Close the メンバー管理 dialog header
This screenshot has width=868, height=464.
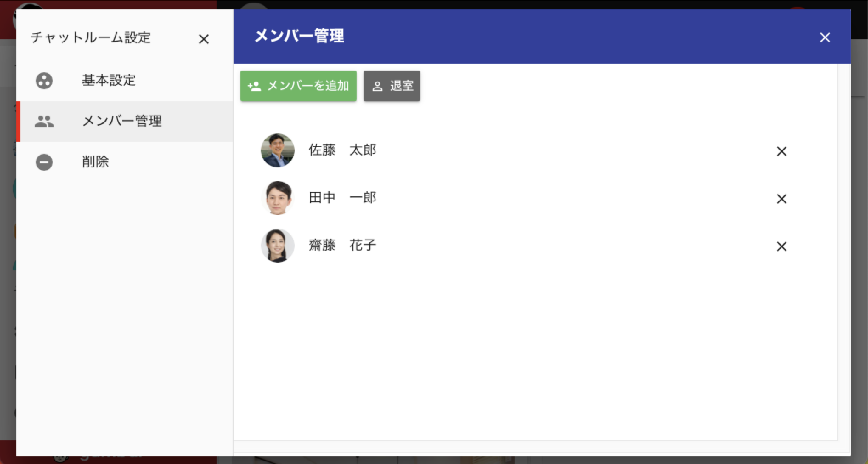coord(825,37)
